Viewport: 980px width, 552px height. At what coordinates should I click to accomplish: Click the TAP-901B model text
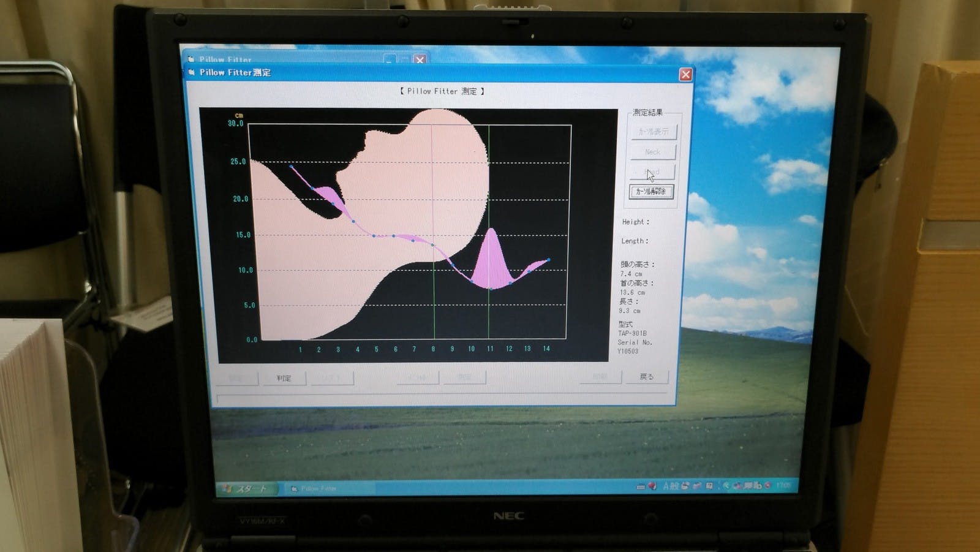[632, 333]
